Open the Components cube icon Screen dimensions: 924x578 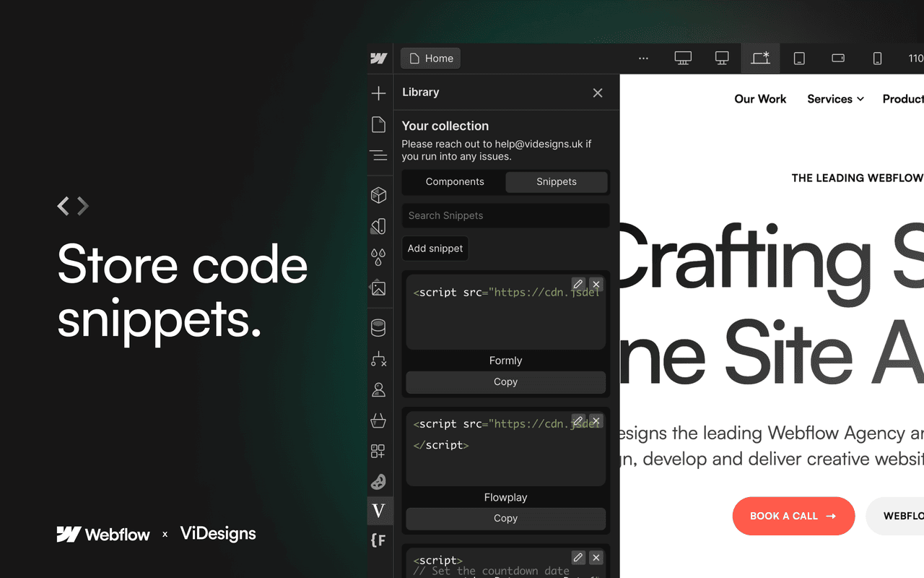click(x=378, y=195)
